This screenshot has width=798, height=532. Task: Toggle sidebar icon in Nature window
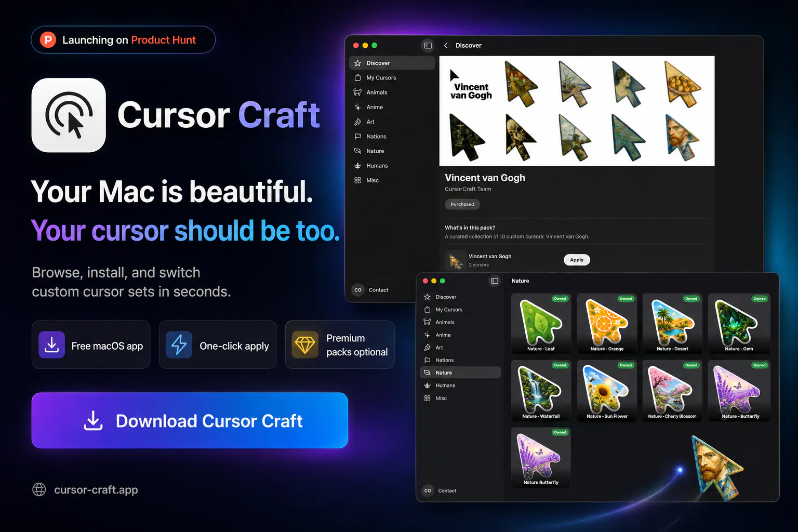pos(495,281)
